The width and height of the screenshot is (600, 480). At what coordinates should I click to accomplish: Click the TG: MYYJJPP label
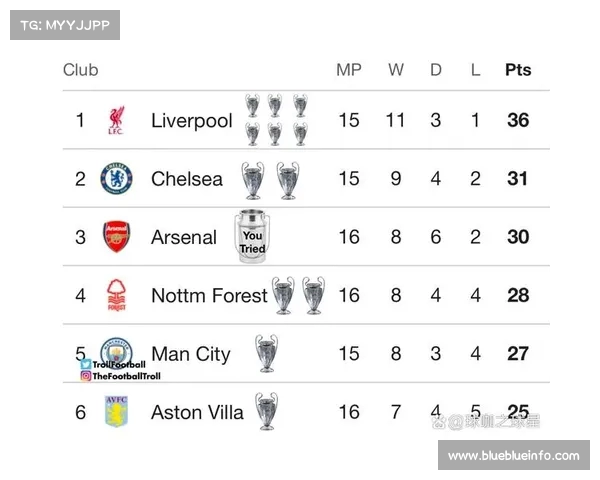tap(65, 25)
